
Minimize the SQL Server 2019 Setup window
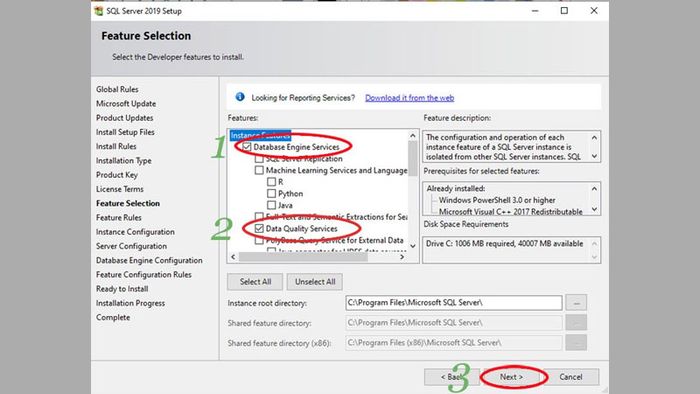point(535,11)
